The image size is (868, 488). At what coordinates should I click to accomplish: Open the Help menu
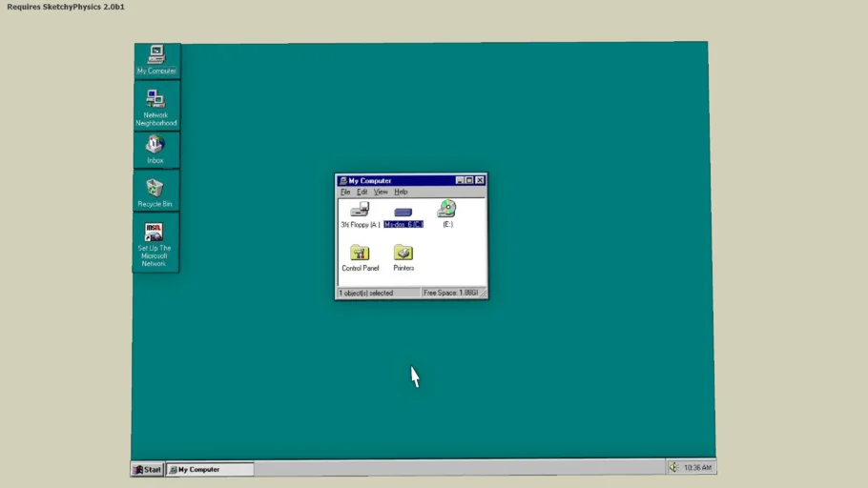coord(401,192)
